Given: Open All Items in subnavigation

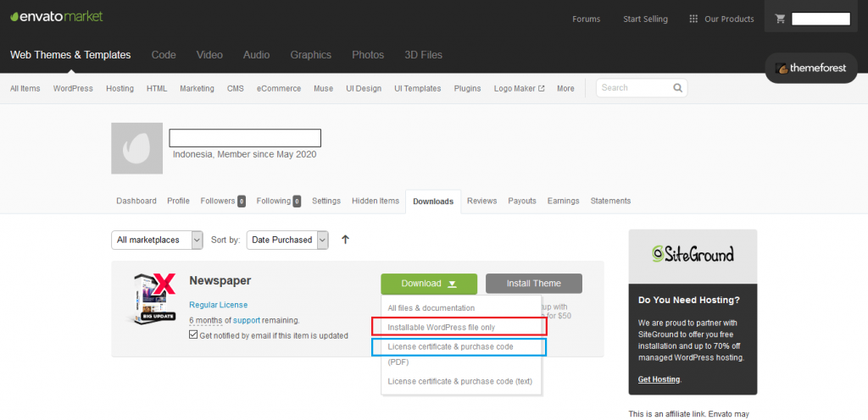Looking at the screenshot, I should point(25,88).
